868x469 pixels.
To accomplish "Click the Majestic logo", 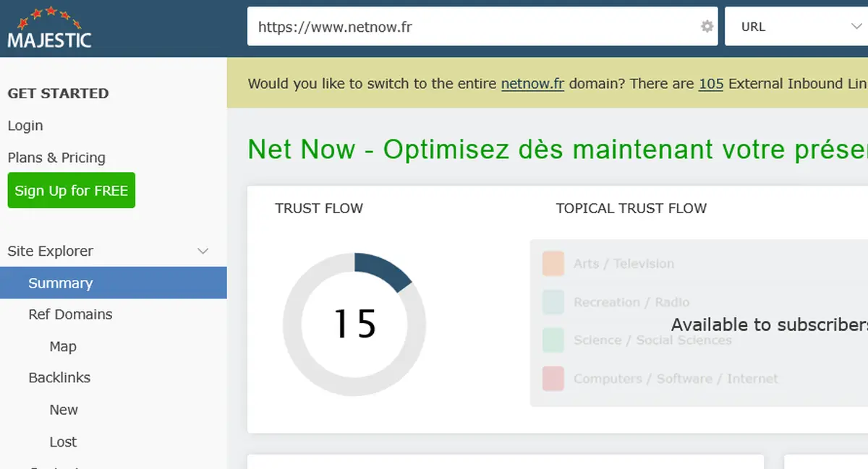I will tap(49, 27).
